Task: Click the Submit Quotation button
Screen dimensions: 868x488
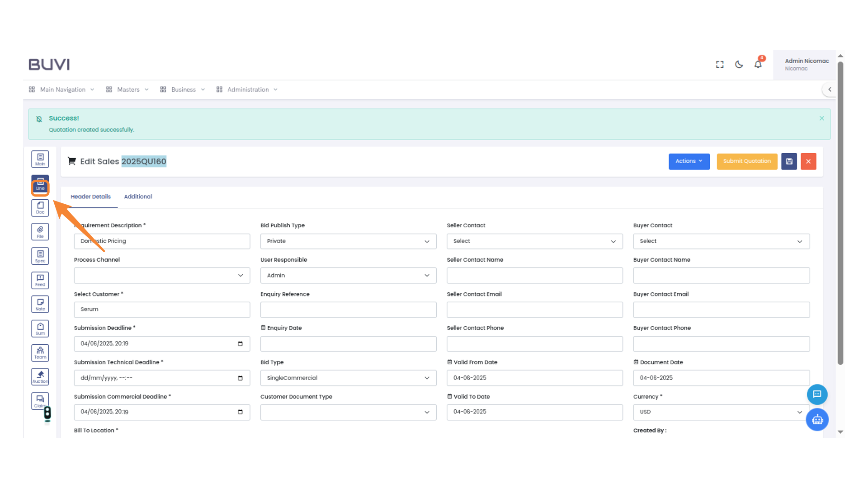Action: pos(747,161)
